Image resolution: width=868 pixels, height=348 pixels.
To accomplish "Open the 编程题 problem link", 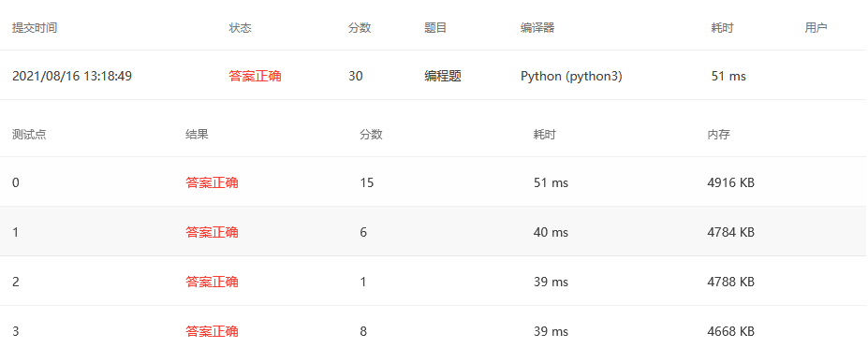I will (443, 77).
